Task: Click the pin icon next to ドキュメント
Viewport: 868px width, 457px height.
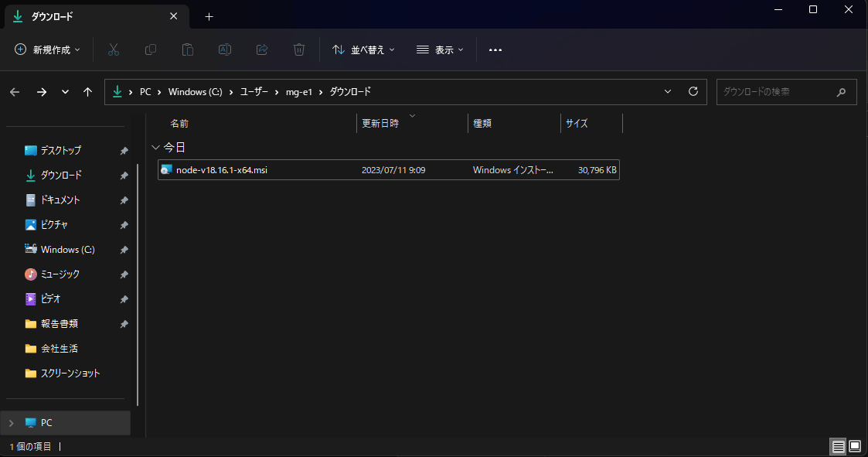Action: pyautogui.click(x=124, y=200)
